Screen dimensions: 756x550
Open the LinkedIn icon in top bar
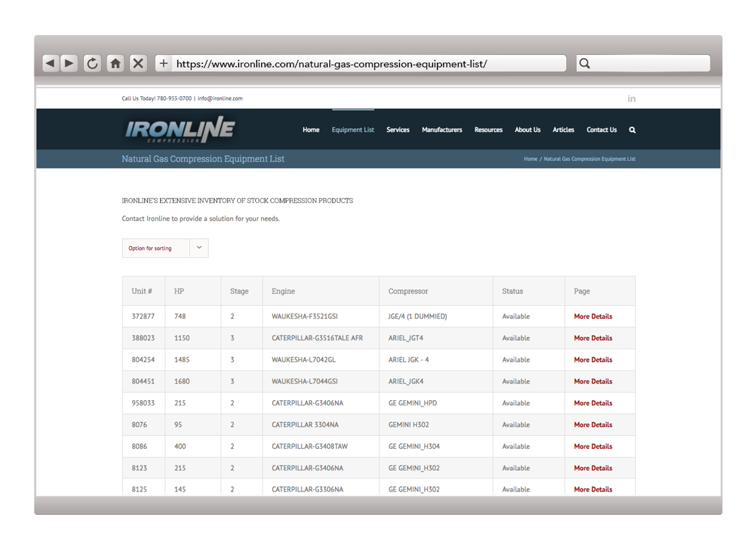pos(632,99)
